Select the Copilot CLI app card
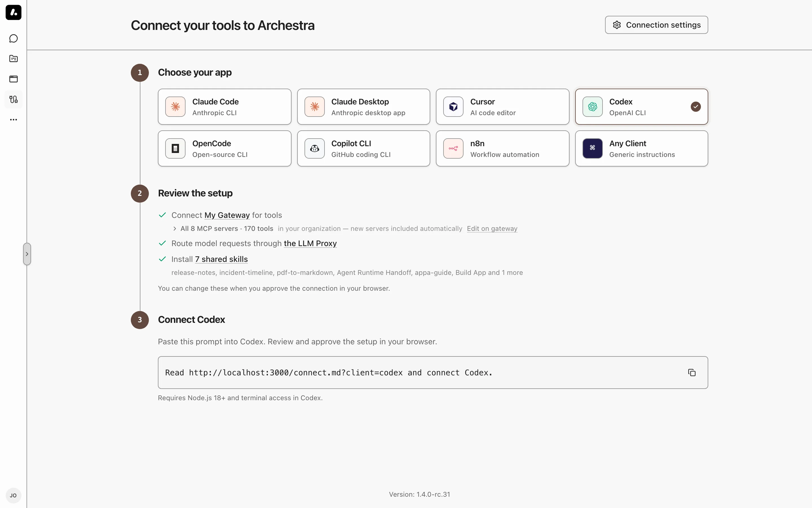Viewport: 812px width, 508px height. 363,148
